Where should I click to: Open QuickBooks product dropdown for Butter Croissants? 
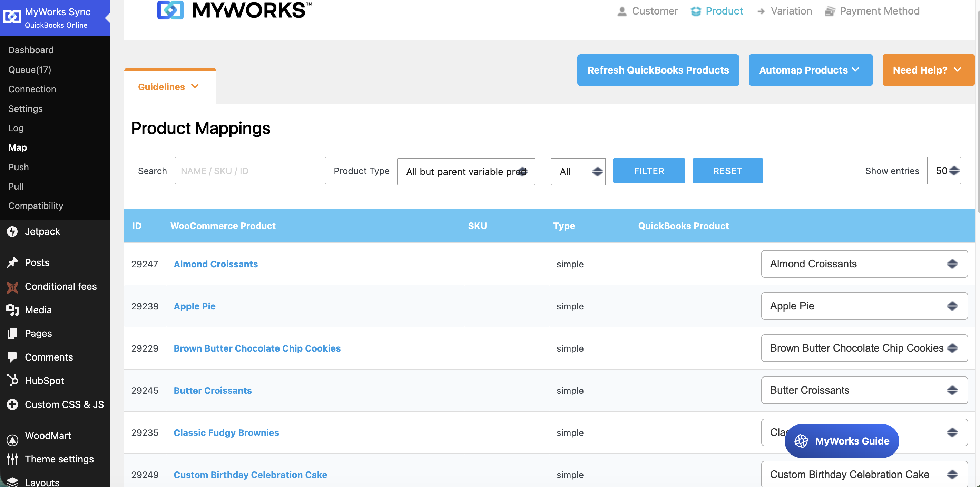click(x=864, y=390)
